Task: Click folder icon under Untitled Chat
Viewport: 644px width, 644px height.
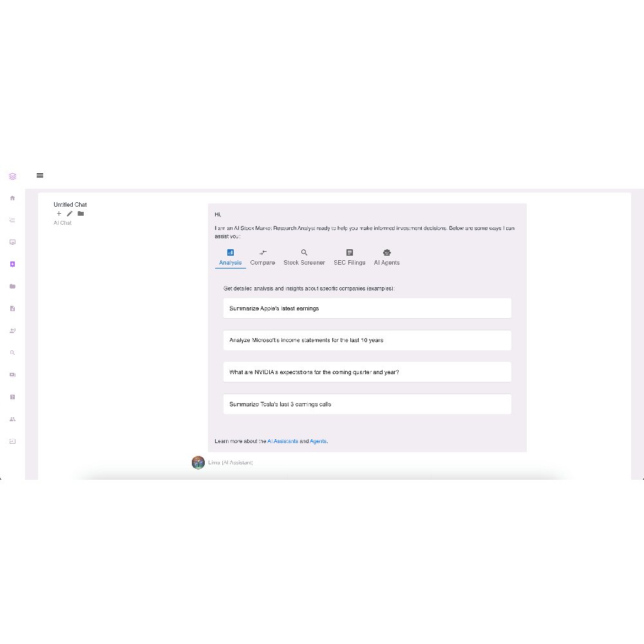Action: (x=80, y=213)
